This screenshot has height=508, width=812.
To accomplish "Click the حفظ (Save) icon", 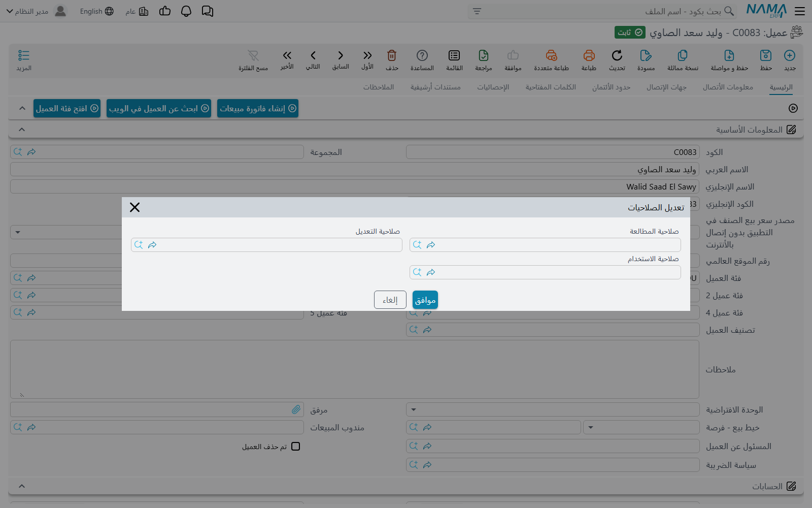I will [766, 55].
